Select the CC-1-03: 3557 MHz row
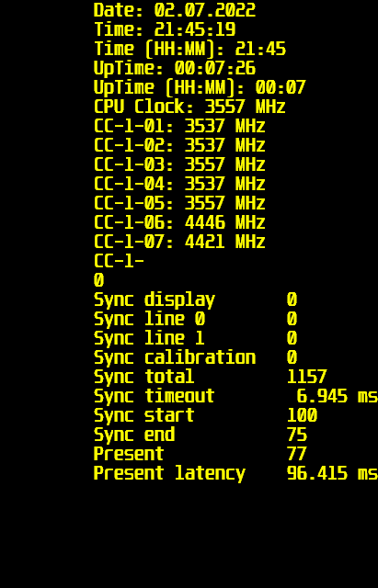This screenshot has height=588, width=378. pyautogui.click(x=179, y=164)
